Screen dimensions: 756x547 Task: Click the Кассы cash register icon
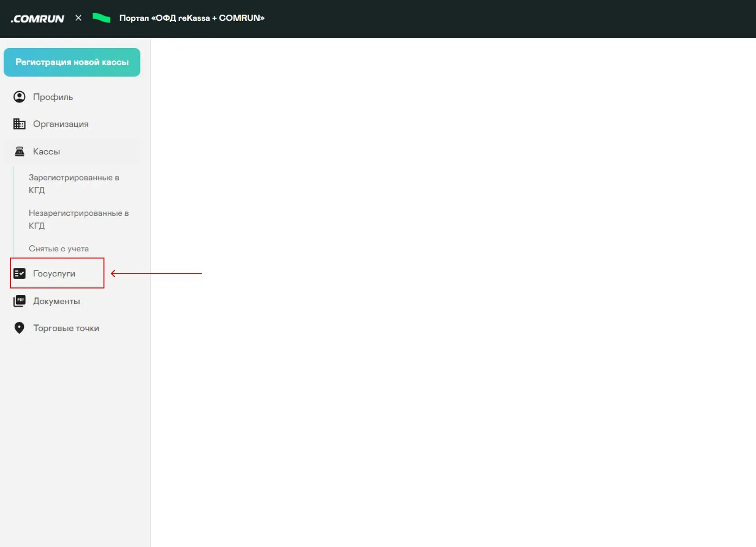coord(19,151)
